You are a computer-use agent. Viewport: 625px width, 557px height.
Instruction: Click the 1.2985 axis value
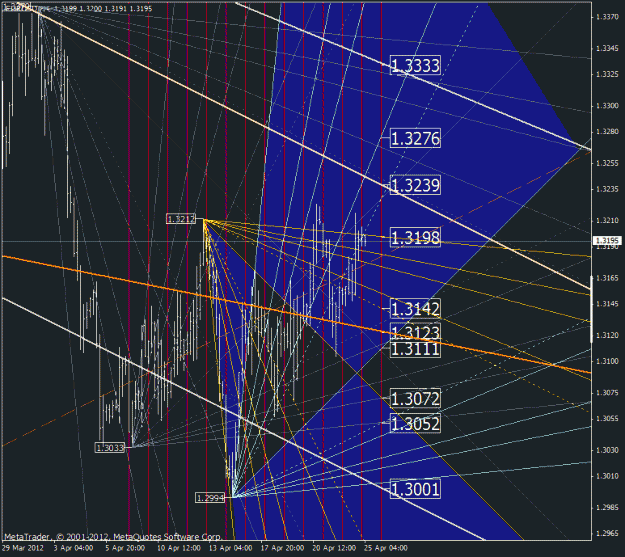[607, 508]
